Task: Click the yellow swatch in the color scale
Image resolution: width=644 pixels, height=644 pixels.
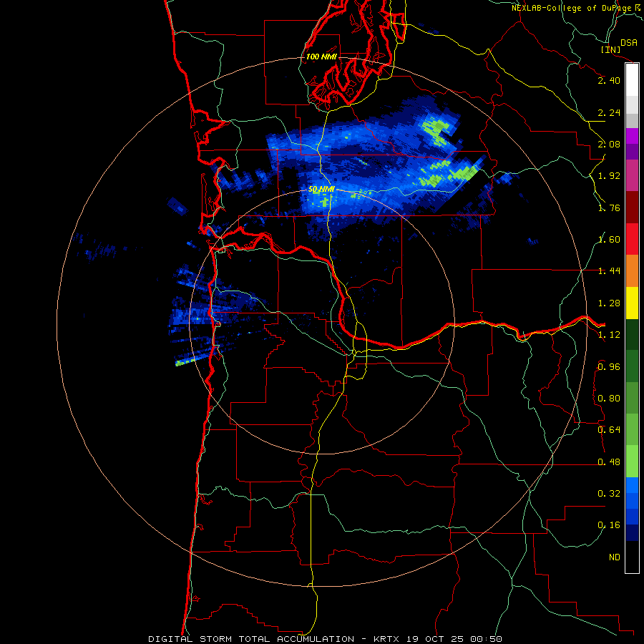Action: pyautogui.click(x=632, y=303)
